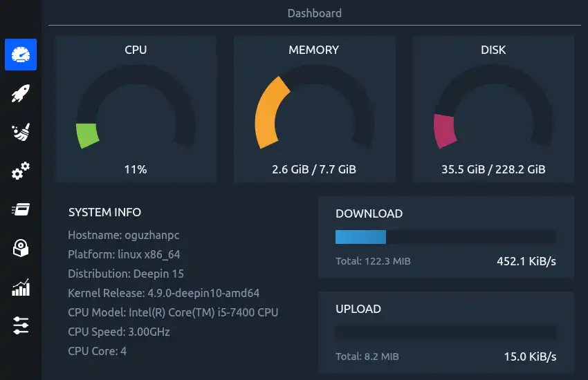588x380 pixels.
Task: Click the 2.6 GiB / 7.7 GiB memory label
Action: [314, 169]
